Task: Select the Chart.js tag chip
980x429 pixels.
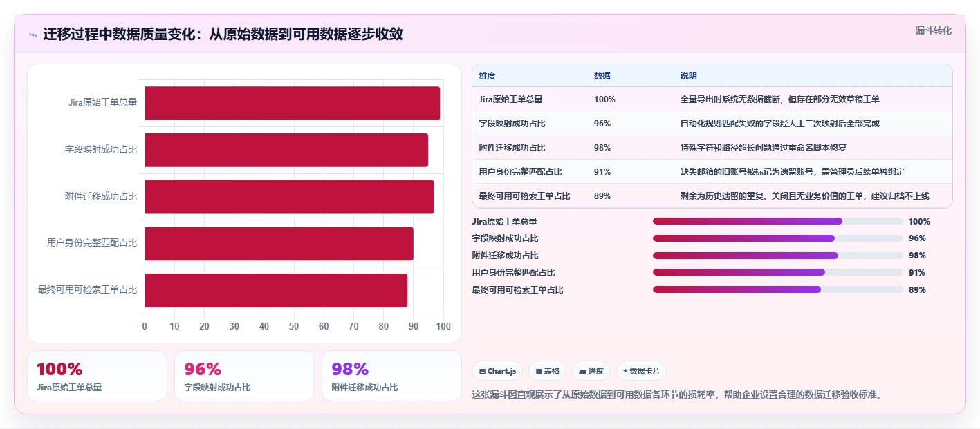Action: click(x=497, y=371)
